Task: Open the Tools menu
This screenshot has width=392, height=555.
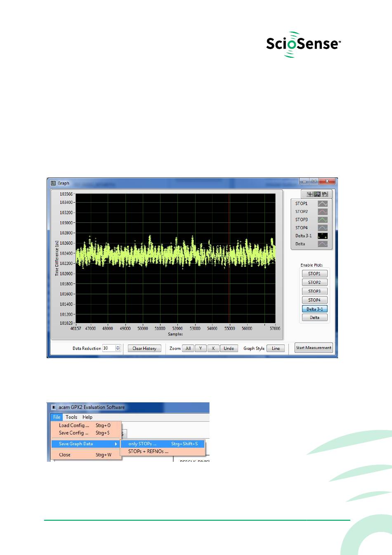Action: tap(71, 417)
